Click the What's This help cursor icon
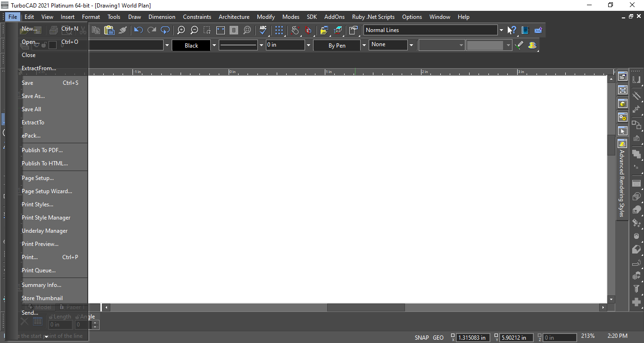Viewport: 644px width, 343px height. point(512,30)
